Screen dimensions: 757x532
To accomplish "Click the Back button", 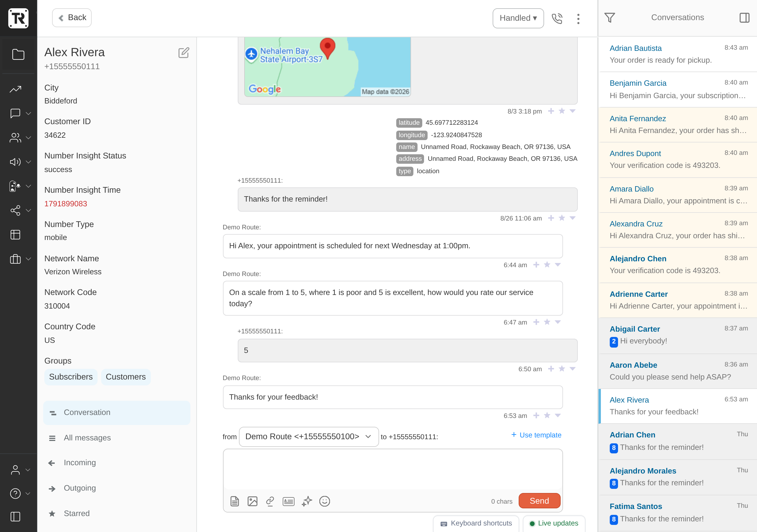I will [72, 18].
